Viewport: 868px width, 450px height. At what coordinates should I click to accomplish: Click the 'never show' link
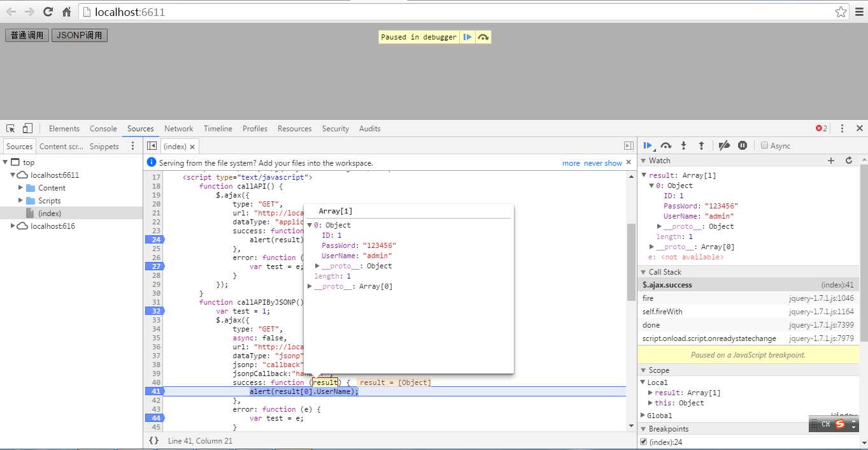(604, 163)
